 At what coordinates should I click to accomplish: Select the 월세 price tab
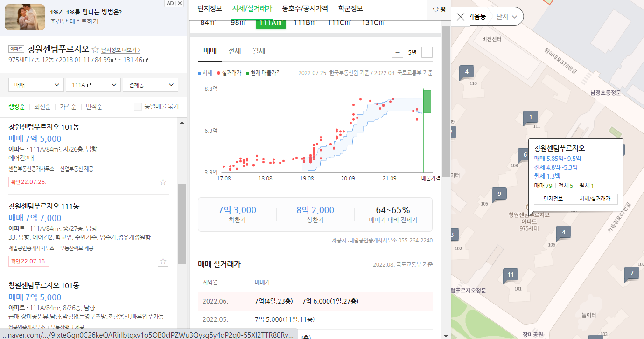point(259,51)
